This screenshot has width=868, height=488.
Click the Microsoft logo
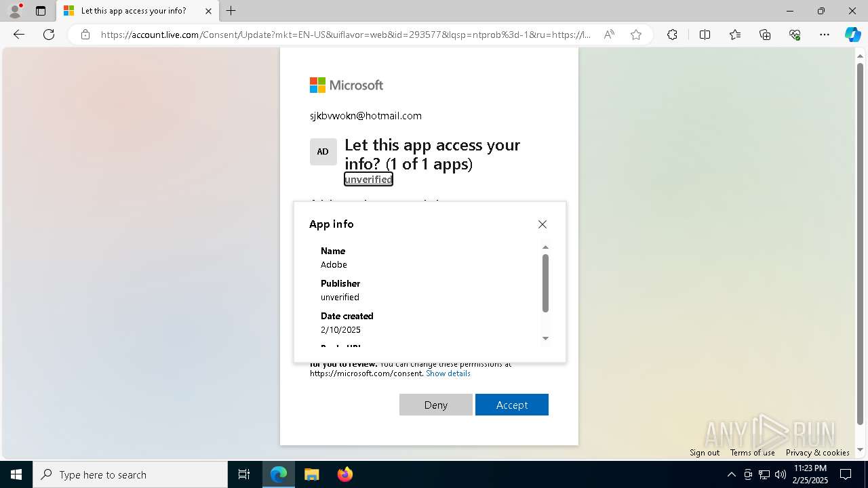click(x=347, y=85)
